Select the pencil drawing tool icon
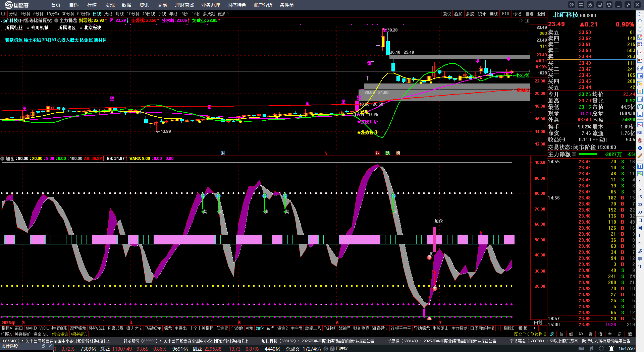This screenshot has width=644, height=352. 640,156
